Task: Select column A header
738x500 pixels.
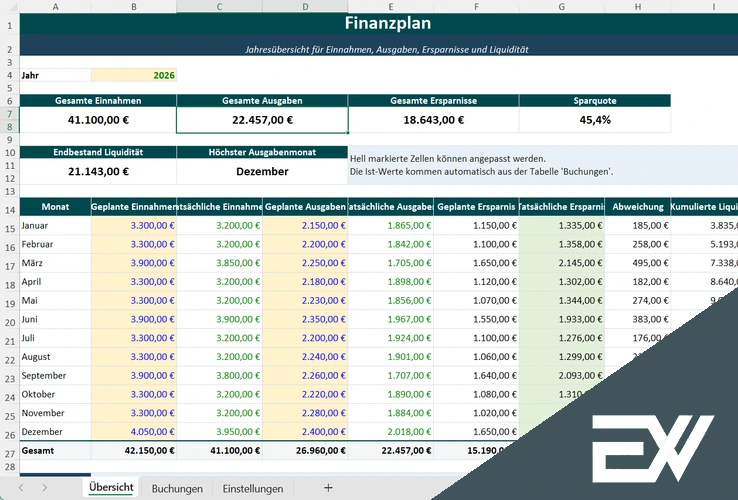Action: (x=56, y=7)
